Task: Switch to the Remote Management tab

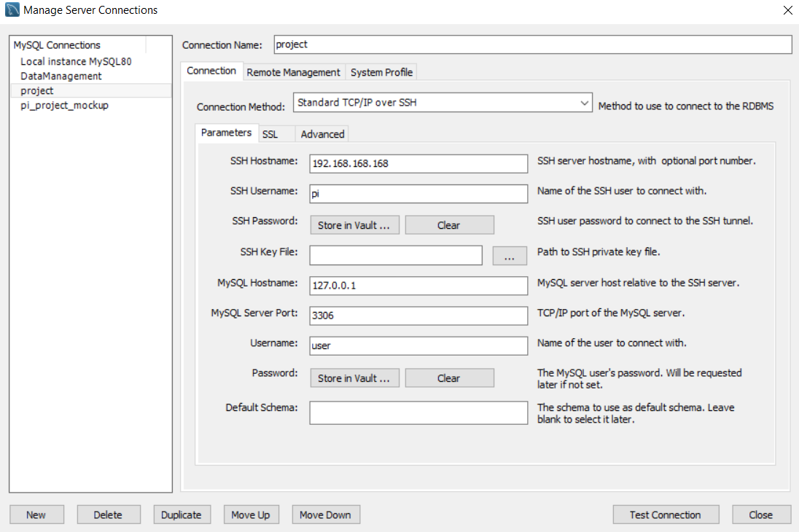Action: click(x=293, y=72)
